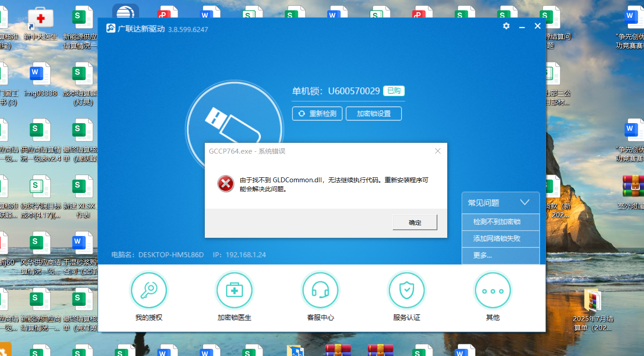The width and height of the screenshot is (644, 356).
Task: Select 供应商结算情况一览表v2.4 spreadsheet icon
Action: coord(41,140)
